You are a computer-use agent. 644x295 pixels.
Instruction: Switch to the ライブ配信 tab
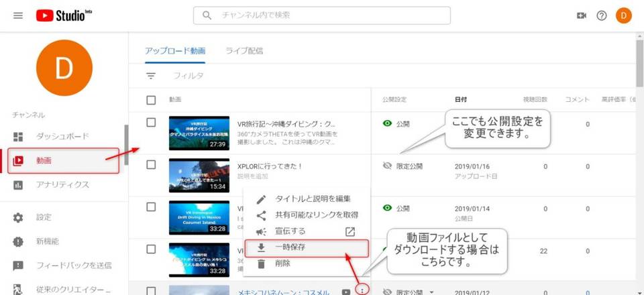pyautogui.click(x=244, y=50)
